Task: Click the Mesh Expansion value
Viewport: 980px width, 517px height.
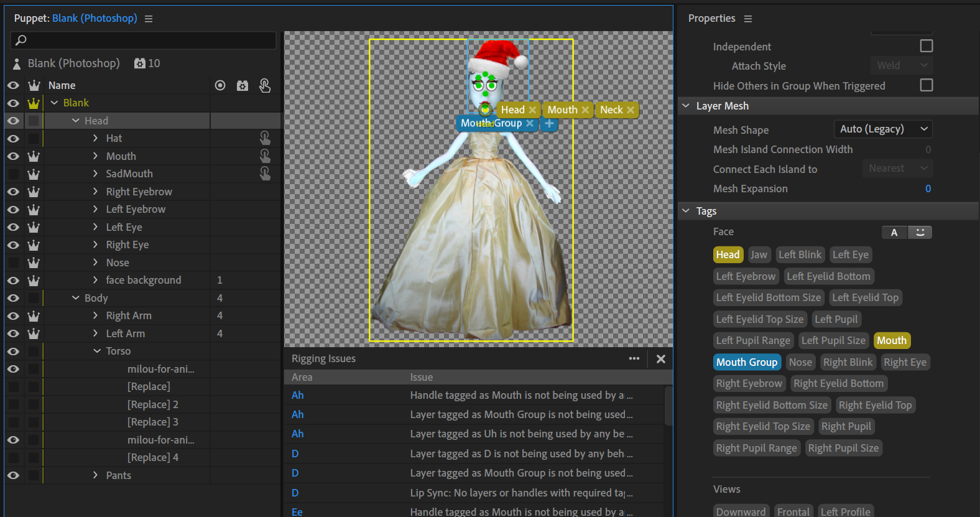Action: pyautogui.click(x=927, y=189)
